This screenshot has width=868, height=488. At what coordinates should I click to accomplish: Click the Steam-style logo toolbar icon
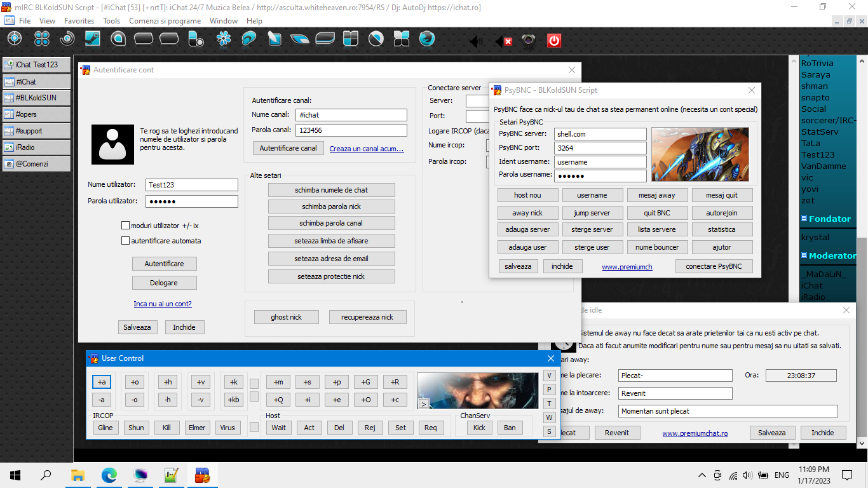tap(93, 39)
